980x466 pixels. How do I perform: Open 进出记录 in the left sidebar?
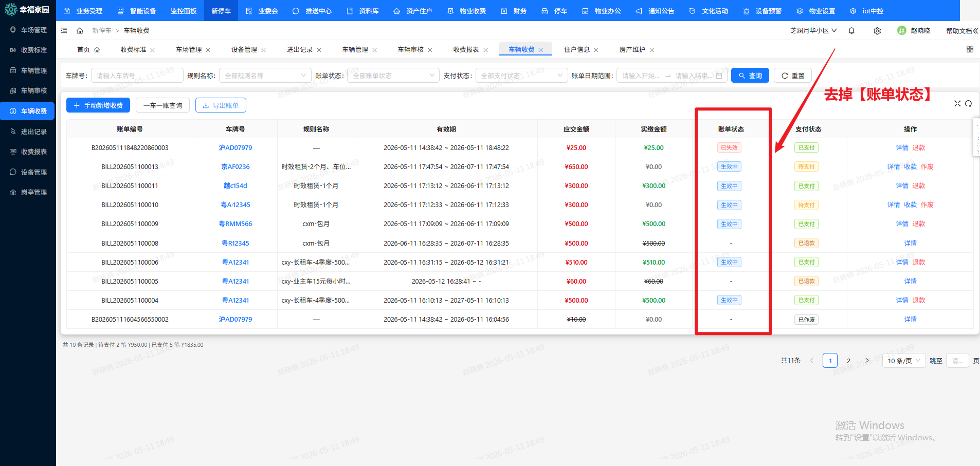click(x=28, y=132)
